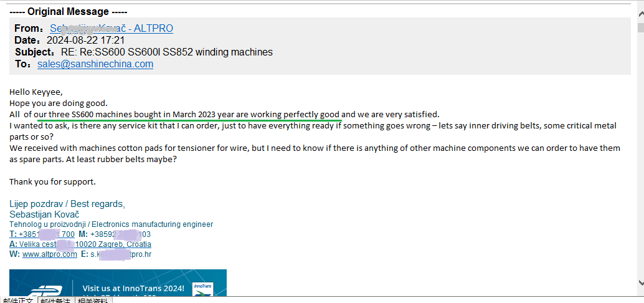
Task: Click the InnoTrans 2024 banner image
Action: click(118, 282)
